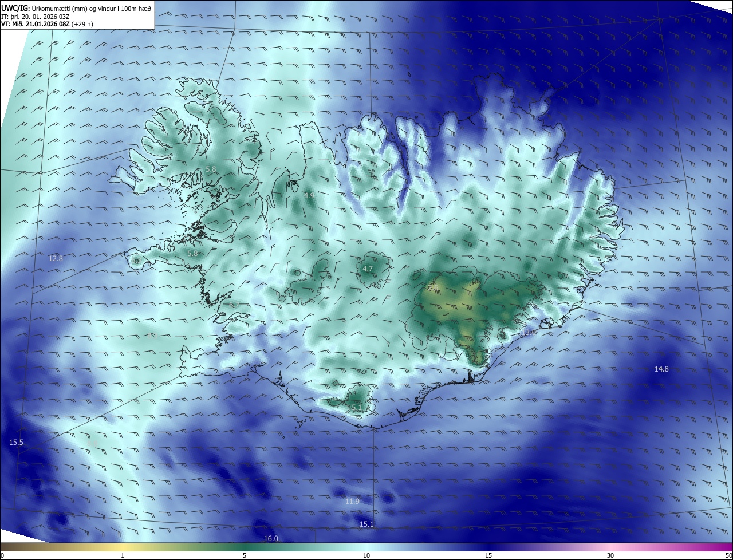
Task: Click the yellow section of the legend color bar
Action: point(123,547)
